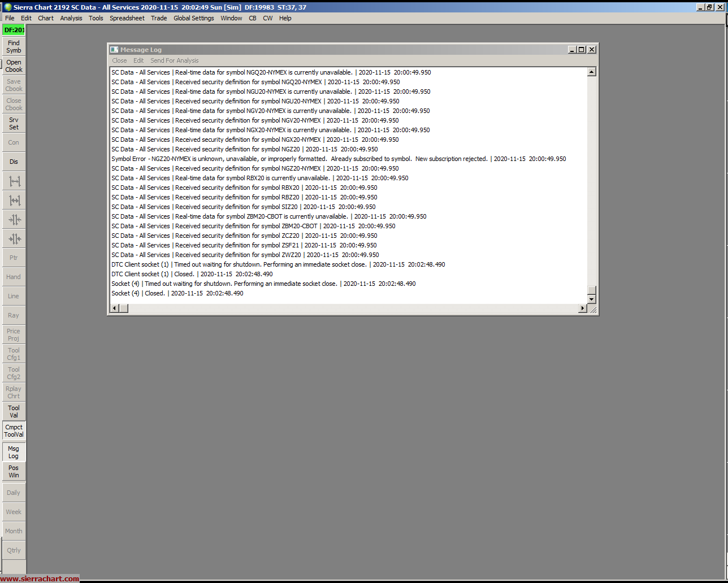
Task: Click Send For Analysis in Message Log
Action: [x=175, y=60]
